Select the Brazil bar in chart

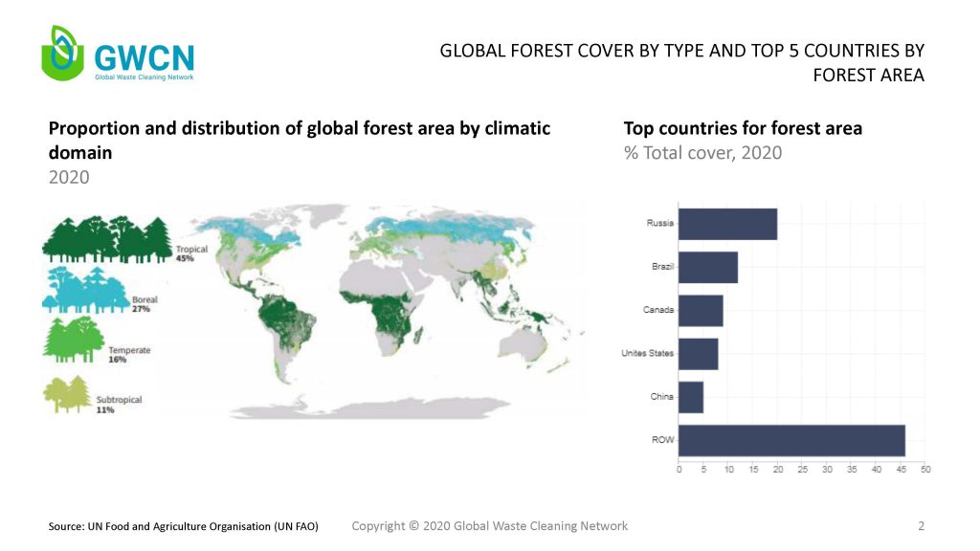pyautogui.click(x=708, y=268)
